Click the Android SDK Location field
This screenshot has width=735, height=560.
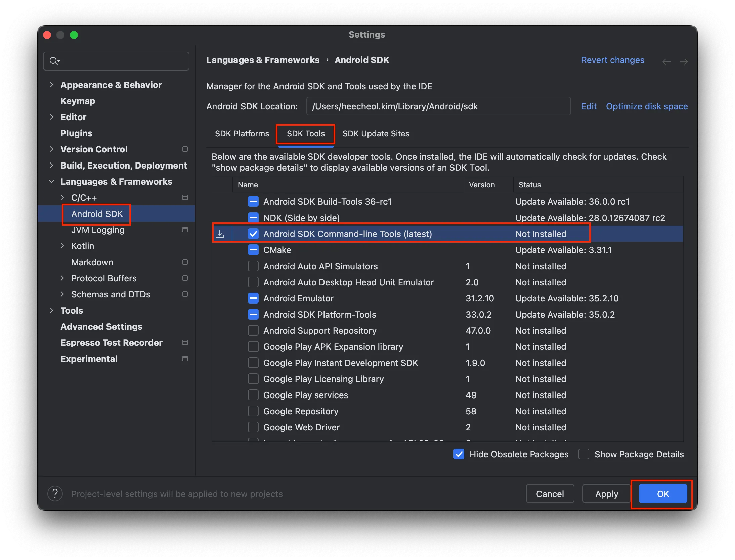[438, 106]
